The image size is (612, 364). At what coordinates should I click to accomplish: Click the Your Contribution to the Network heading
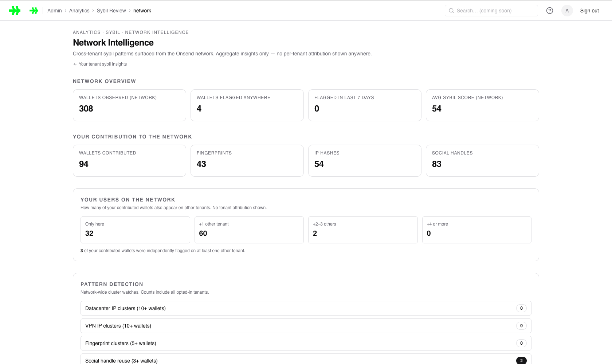132,137
